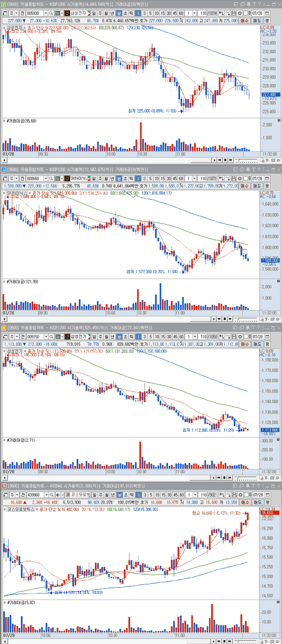Open interval dropdown after 60 in SK하이닉스 toolbar
The image size is (282, 644).
coord(195,178)
